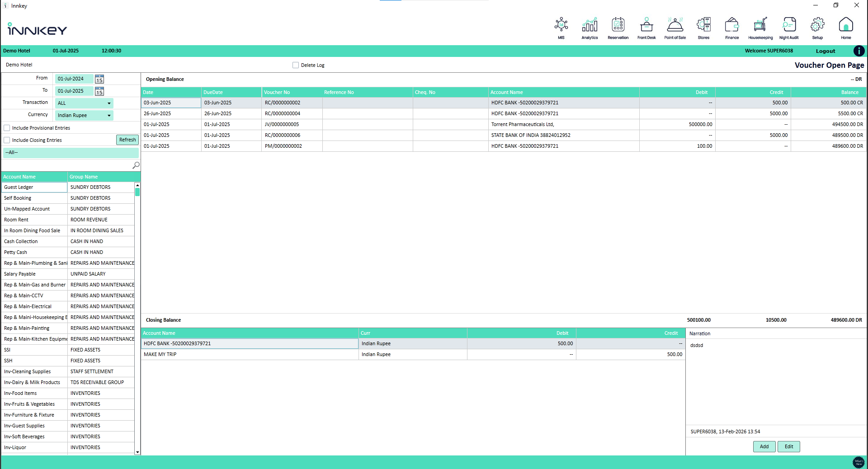Open the Housekeeping module
The height and width of the screenshot is (469, 868).
(x=760, y=28)
